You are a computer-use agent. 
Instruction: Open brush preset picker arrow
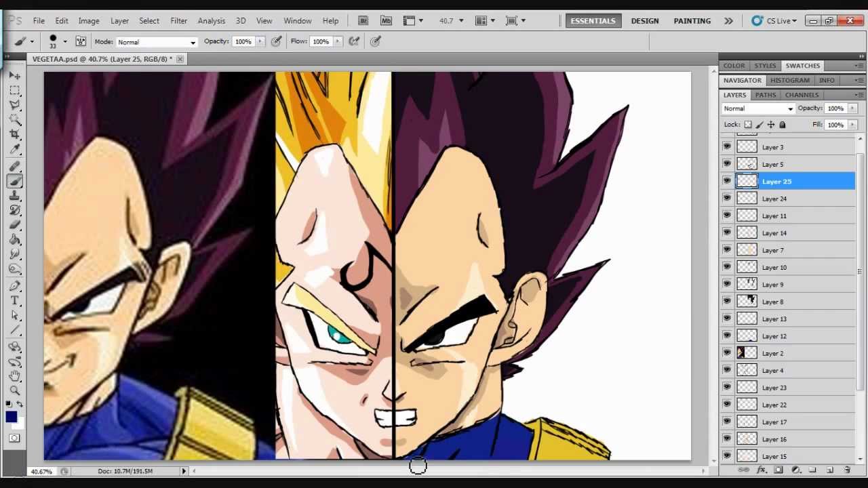tap(65, 42)
